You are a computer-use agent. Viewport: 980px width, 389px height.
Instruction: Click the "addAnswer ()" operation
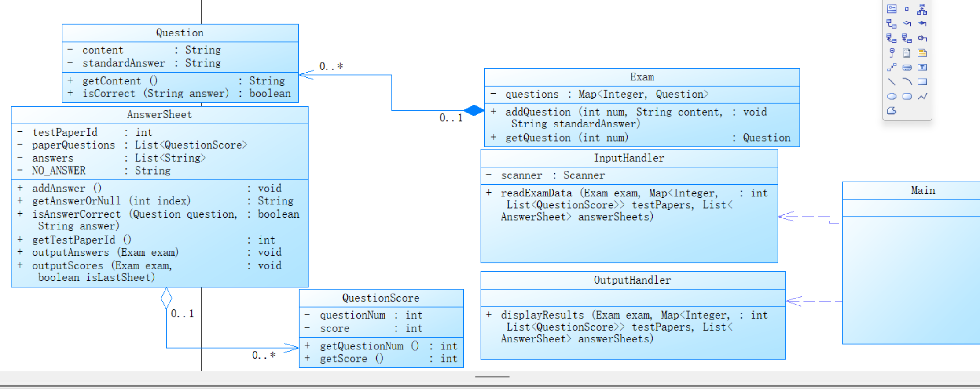149,189
